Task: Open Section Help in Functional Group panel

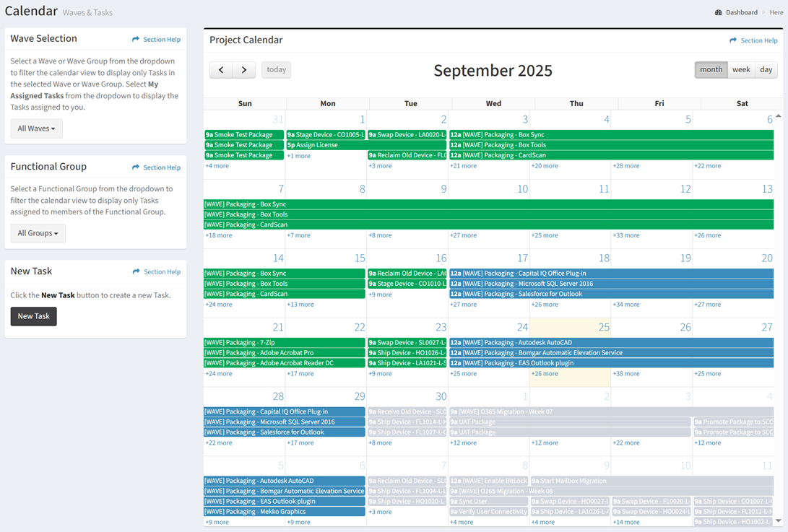Action: [156, 167]
